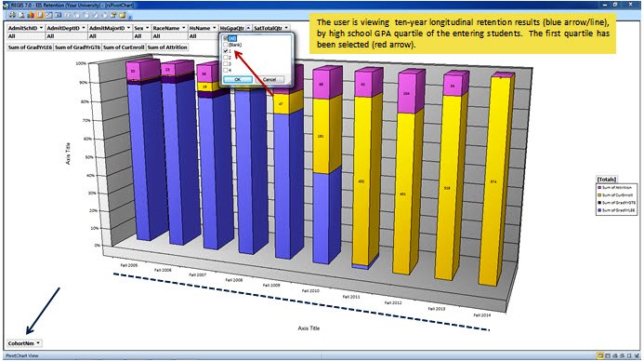644x361 pixels.
Task: Click the yellow folder toolbar icon
Action: (122, 15)
